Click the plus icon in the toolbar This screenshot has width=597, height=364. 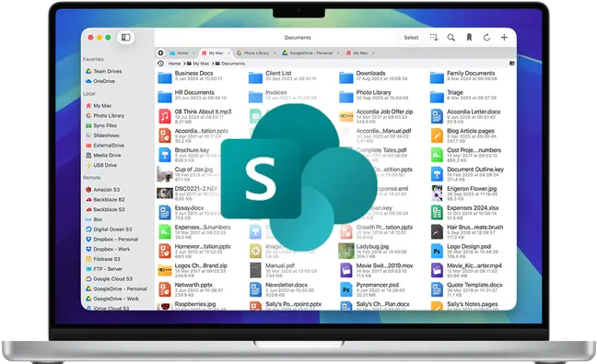pyautogui.click(x=504, y=37)
